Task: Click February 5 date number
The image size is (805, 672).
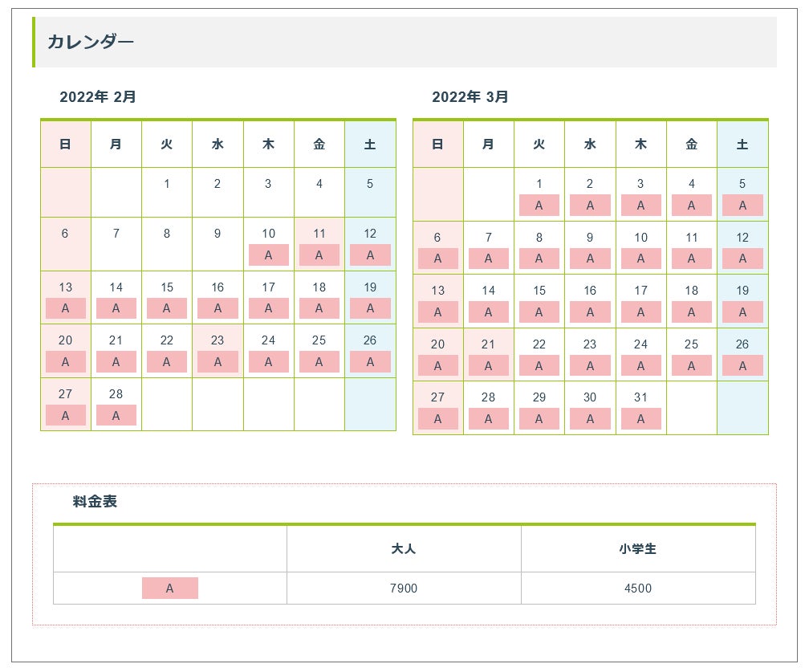Action: (370, 183)
